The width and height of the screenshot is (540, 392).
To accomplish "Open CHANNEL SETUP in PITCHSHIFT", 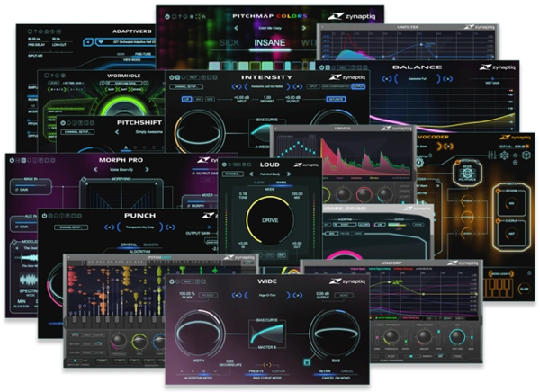I will (77, 132).
